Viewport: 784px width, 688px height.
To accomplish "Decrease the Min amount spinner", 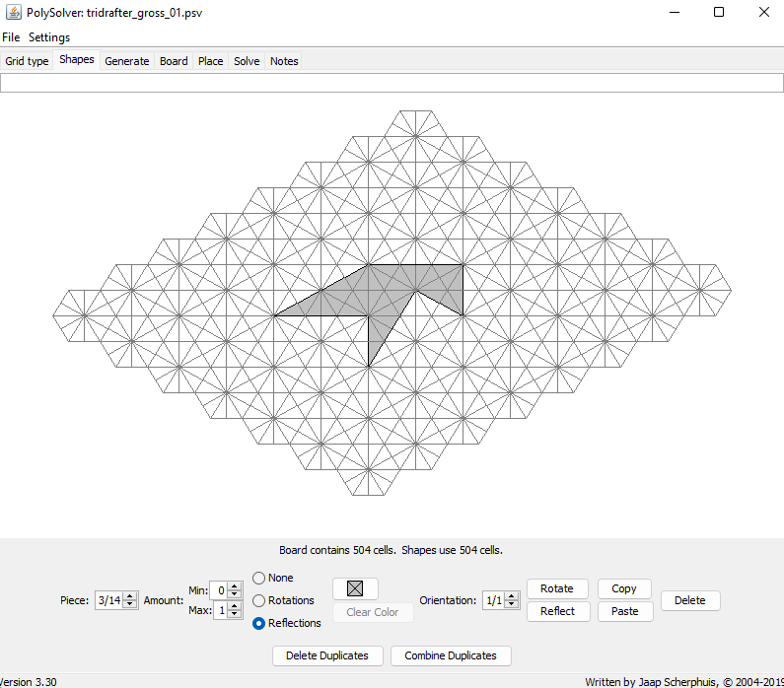I will point(234,594).
